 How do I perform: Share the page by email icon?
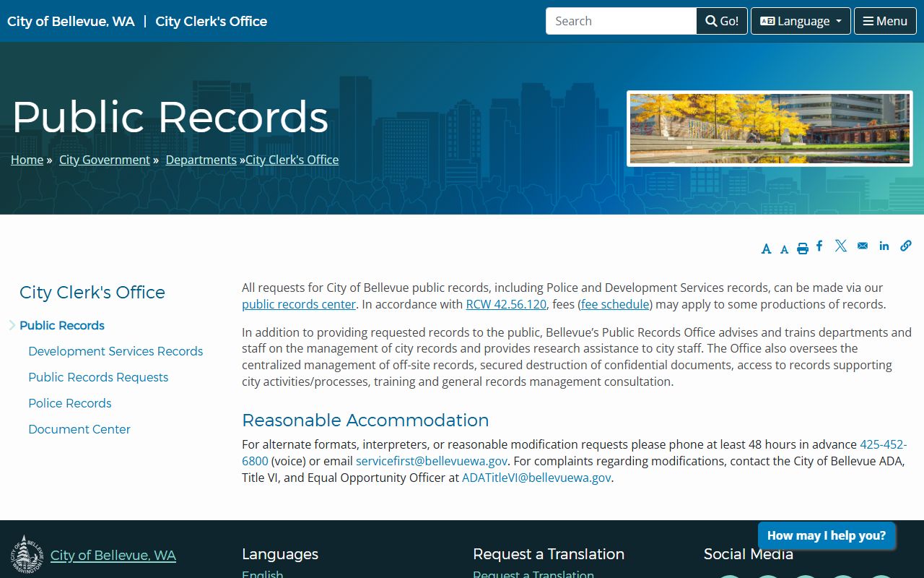click(x=863, y=246)
